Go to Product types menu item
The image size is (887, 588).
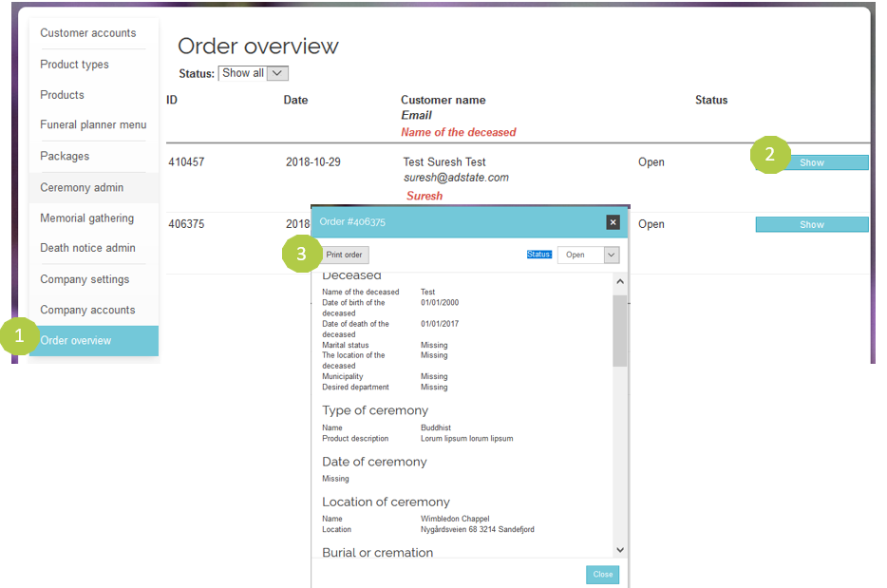click(x=74, y=65)
